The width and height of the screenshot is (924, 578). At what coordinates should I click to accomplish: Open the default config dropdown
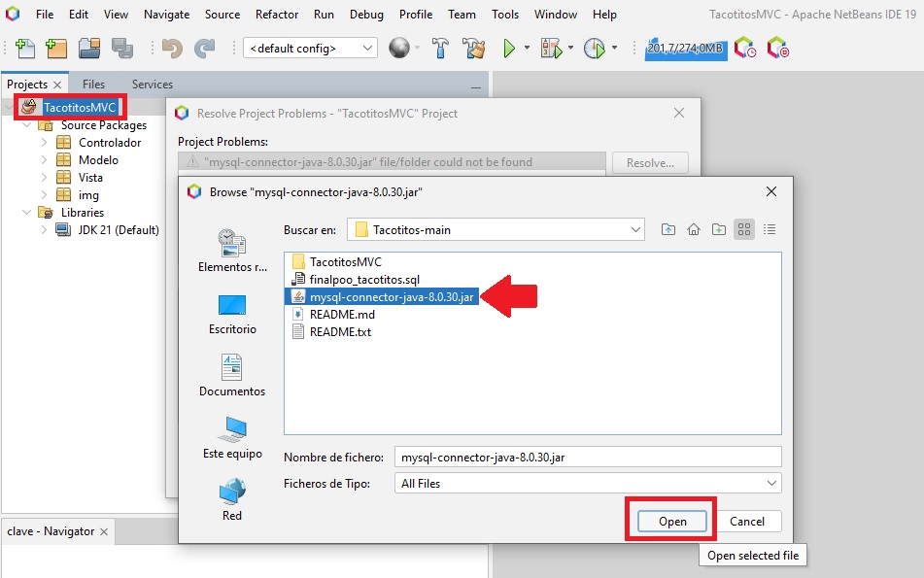(x=310, y=49)
